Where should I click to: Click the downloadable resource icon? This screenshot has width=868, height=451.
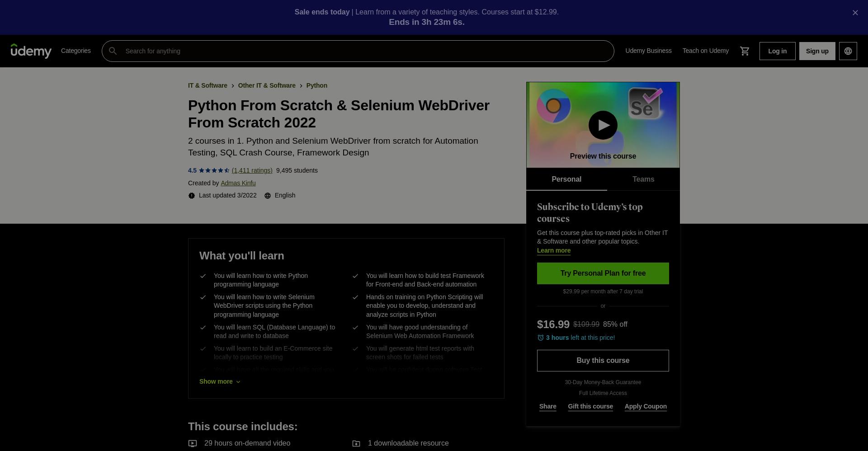(356, 444)
